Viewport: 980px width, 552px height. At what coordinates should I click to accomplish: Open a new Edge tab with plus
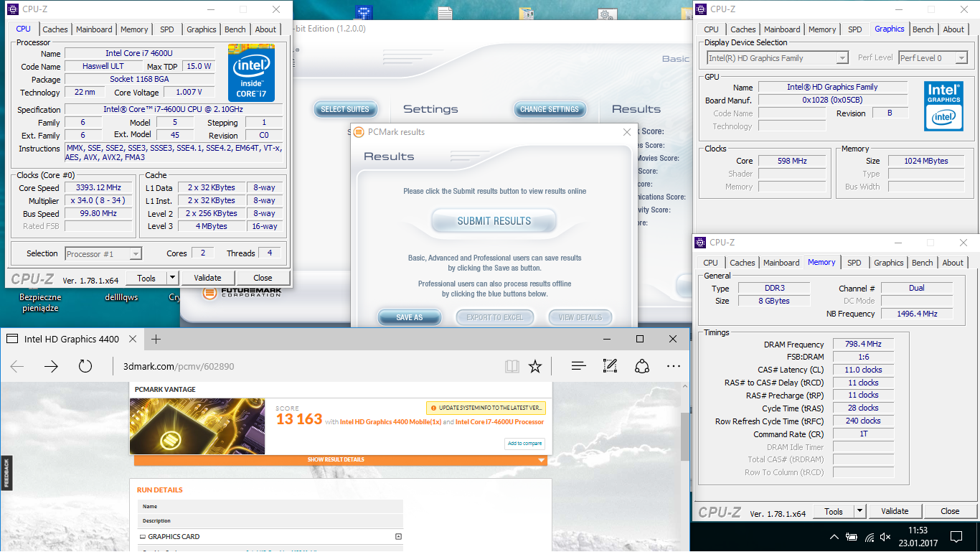click(x=156, y=339)
